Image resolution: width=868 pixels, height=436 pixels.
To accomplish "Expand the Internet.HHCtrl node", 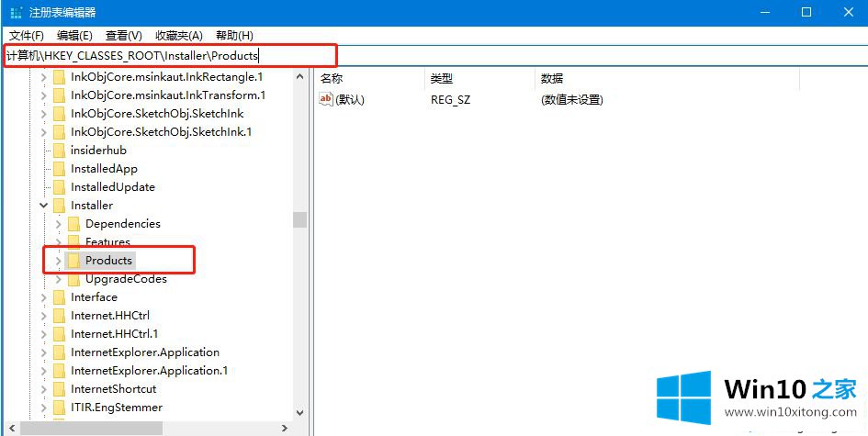I will 43,316.
